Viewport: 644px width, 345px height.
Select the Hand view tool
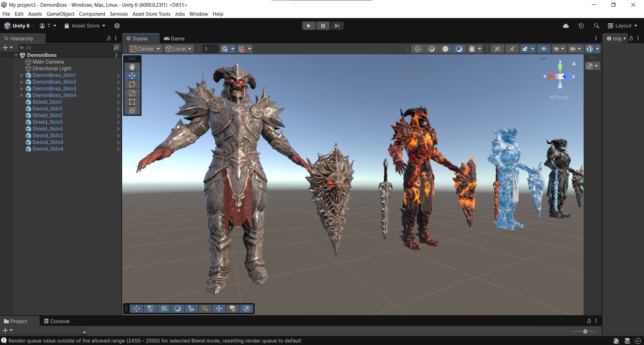(132, 67)
